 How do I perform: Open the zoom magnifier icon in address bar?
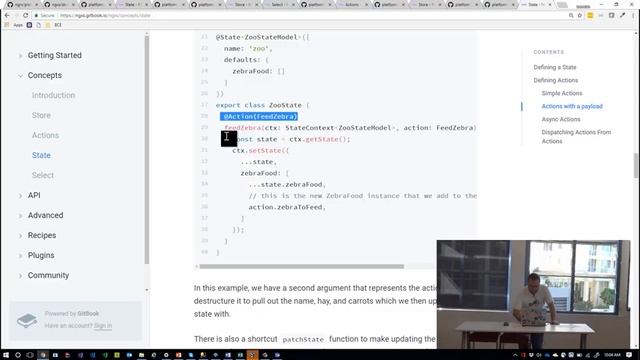click(571, 16)
